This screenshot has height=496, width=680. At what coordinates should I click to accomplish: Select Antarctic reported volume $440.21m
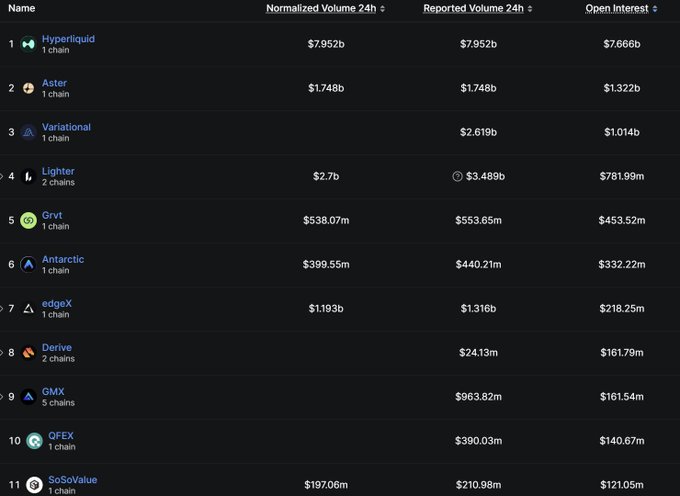tap(478, 264)
